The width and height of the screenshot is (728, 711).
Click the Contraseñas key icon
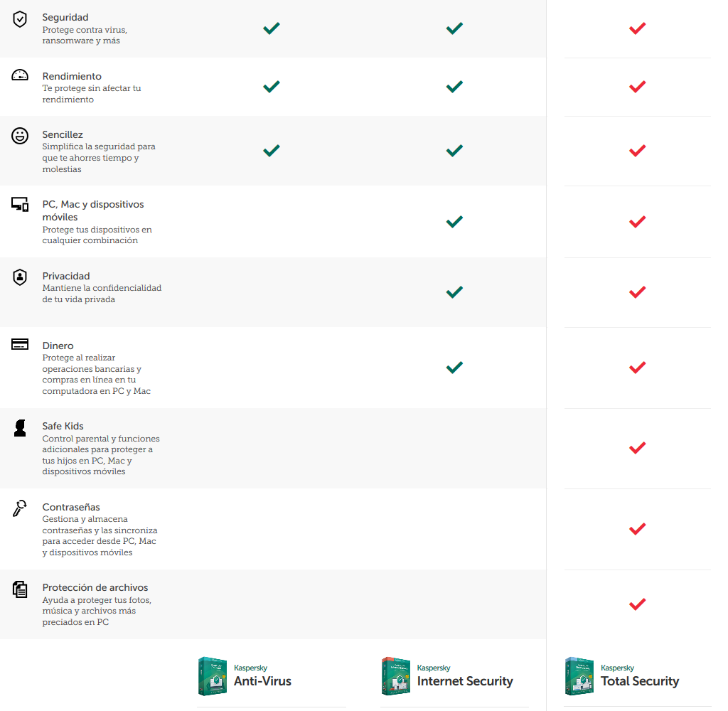pos(20,508)
